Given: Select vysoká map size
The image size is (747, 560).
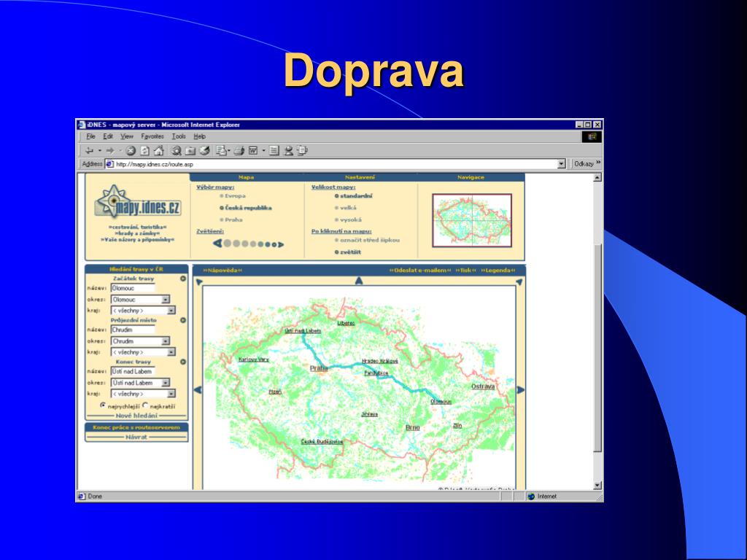Looking at the screenshot, I should pyautogui.click(x=348, y=220).
